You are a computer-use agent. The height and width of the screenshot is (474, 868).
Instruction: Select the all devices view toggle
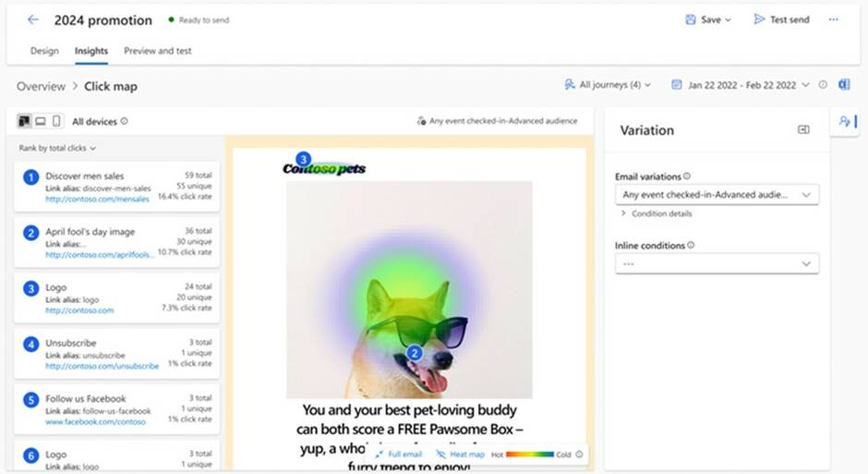click(24, 121)
